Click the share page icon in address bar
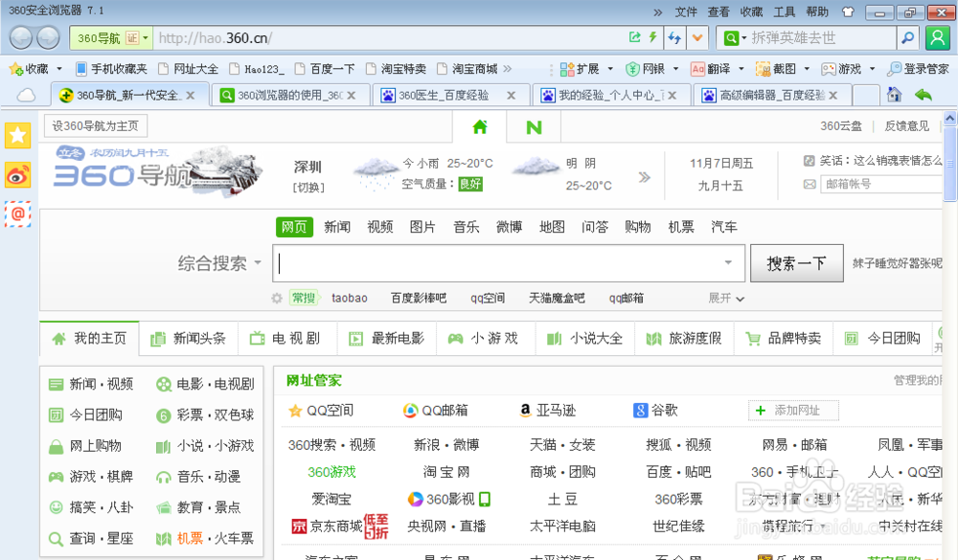 (635, 37)
